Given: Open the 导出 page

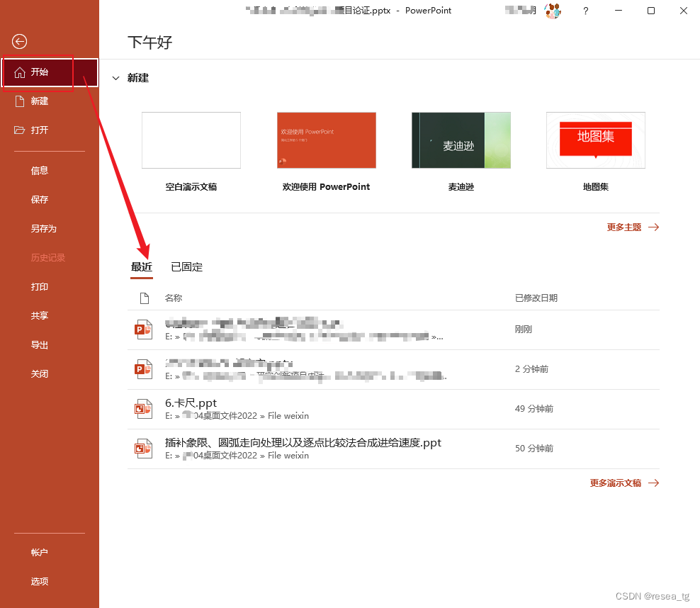Looking at the screenshot, I should point(39,344).
